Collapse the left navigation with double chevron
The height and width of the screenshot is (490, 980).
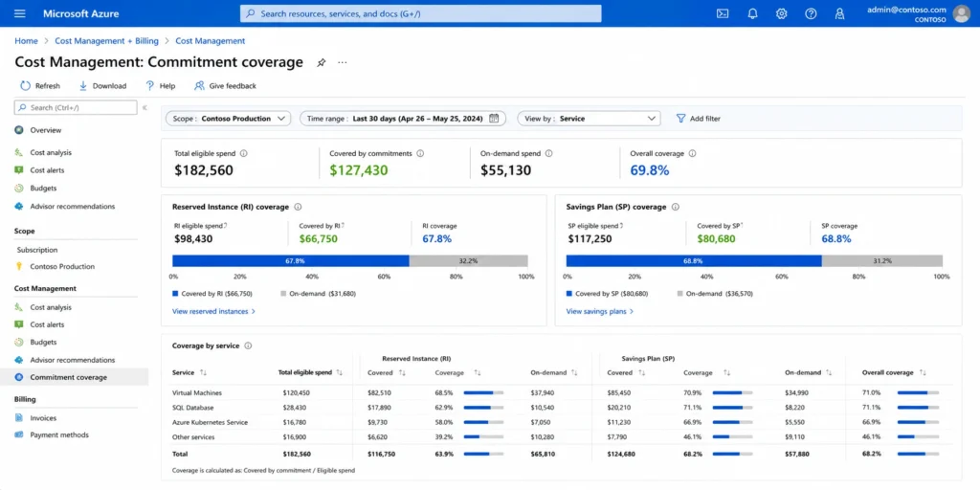pyautogui.click(x=145, y=107)
